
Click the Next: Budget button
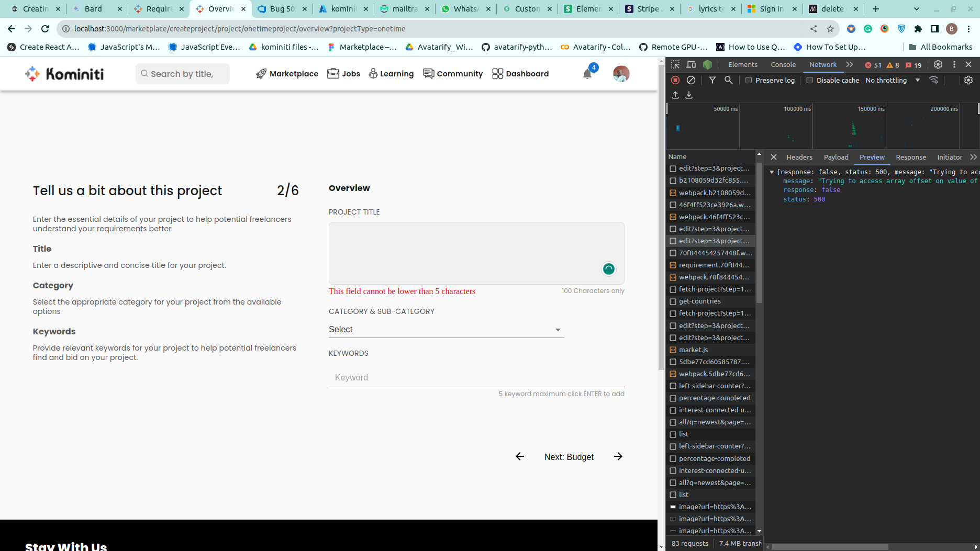click(x=569, y=457)
